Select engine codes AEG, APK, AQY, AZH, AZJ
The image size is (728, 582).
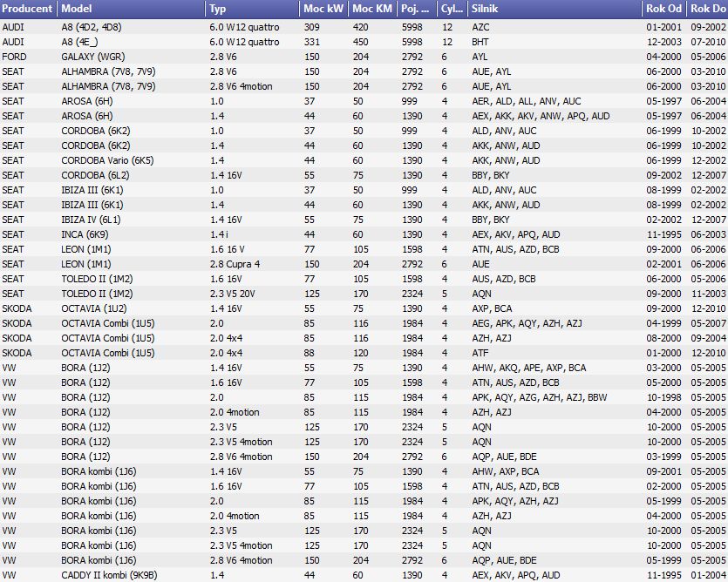(527, 324)
